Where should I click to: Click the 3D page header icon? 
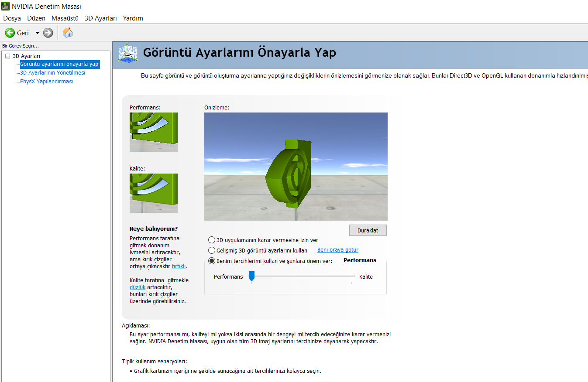128,54
